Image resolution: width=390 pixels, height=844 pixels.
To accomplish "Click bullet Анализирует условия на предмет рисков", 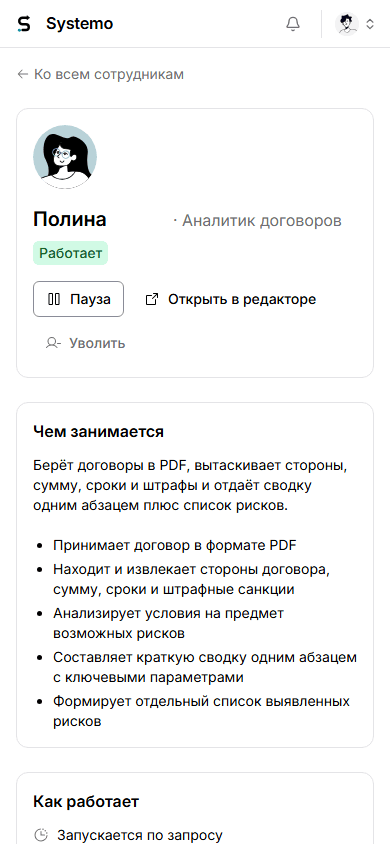I will 168,623.
